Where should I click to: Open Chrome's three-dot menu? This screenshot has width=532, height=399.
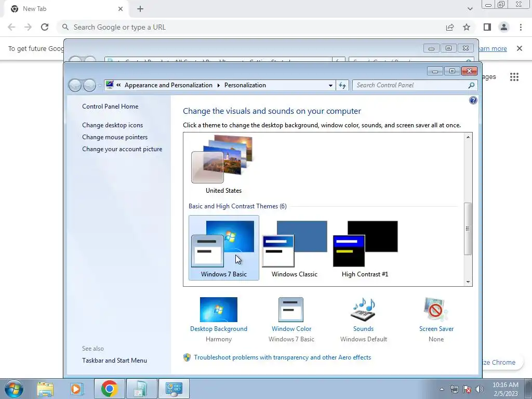click(521, 27)
